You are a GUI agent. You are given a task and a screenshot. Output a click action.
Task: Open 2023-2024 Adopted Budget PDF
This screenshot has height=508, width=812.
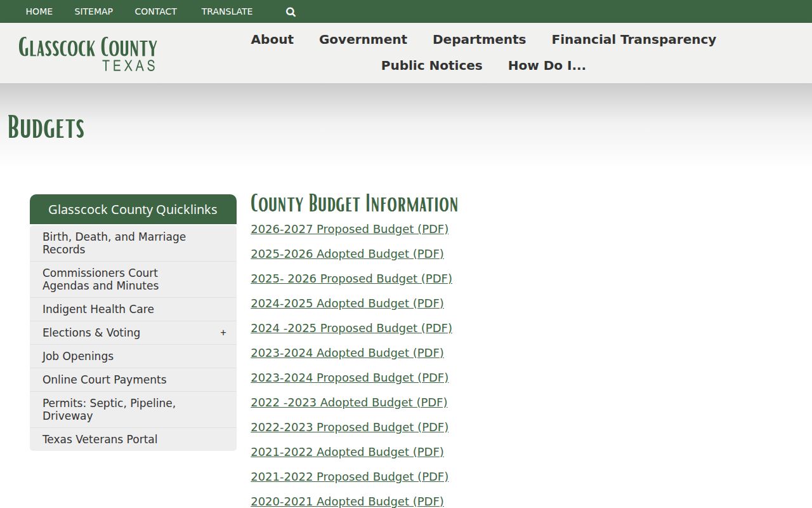347,353
